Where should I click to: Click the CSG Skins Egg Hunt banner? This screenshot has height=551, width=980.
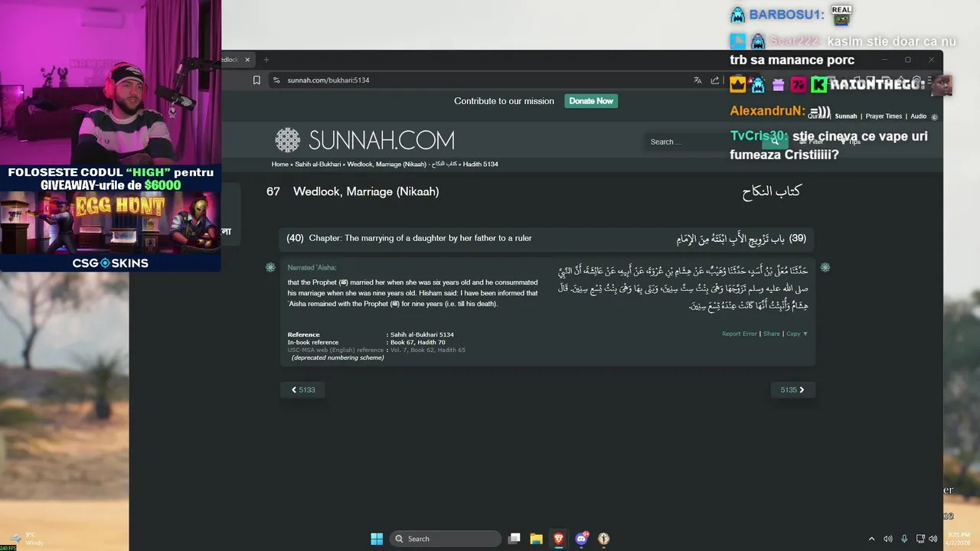click(x=110, y=222)
